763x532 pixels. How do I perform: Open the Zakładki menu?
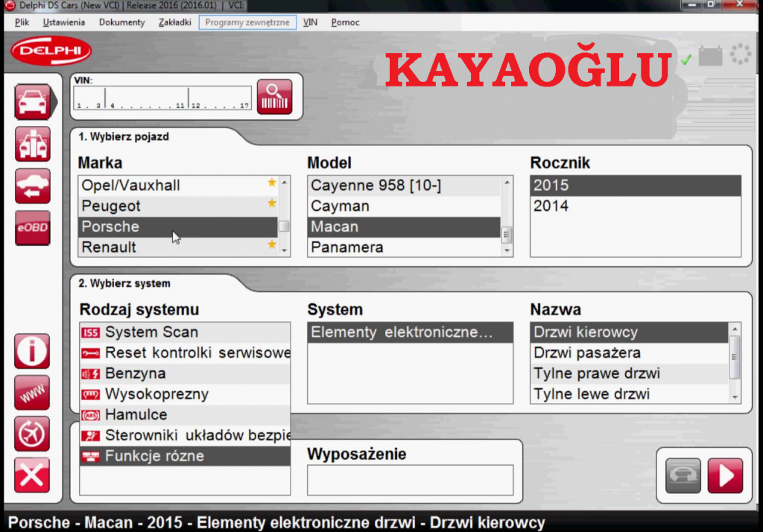(174, 22)
